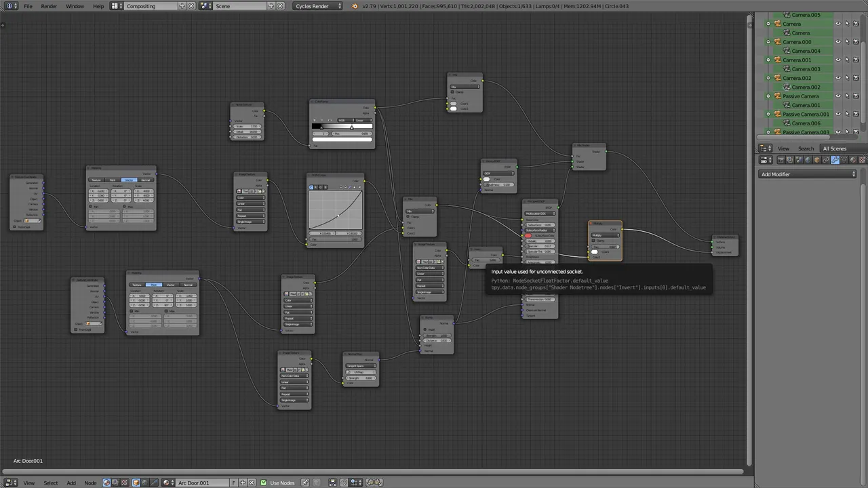Open the node editor Node menu
Image resolution: width=868 pixels, height=488 pixels.
90,483
